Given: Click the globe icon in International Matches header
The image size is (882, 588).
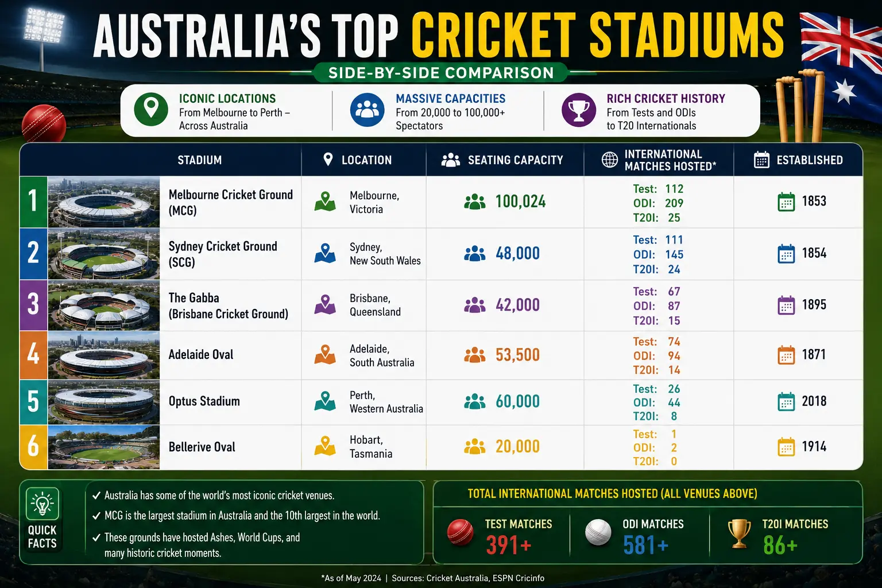Looking at the screenshot, I should [610, 160].
